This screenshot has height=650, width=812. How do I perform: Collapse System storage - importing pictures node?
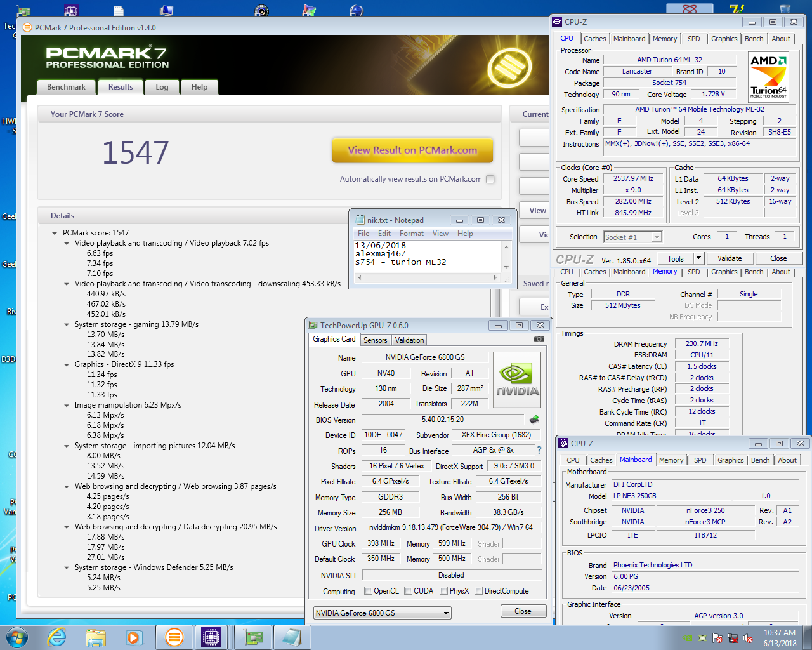(67, 446)
